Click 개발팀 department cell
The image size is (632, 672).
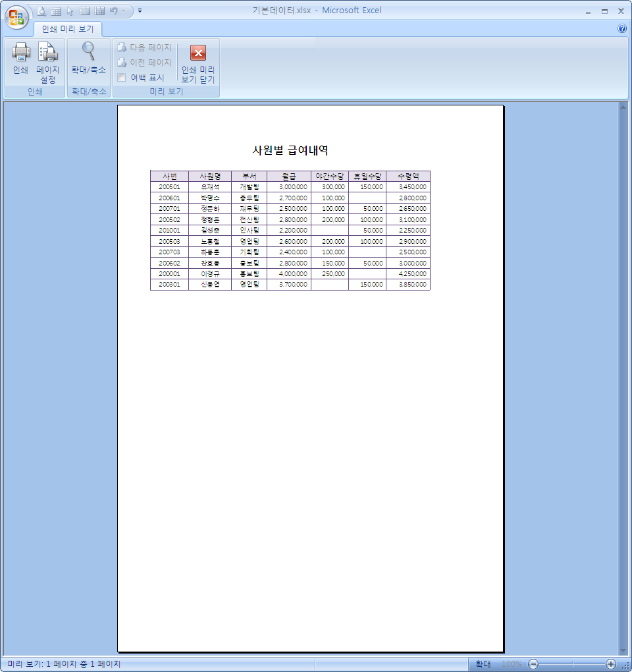tap(250, 187)
